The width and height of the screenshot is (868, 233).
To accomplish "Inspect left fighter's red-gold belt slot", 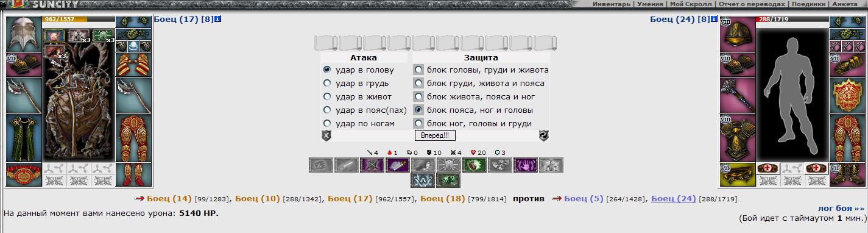I will [x=24, y=174].
